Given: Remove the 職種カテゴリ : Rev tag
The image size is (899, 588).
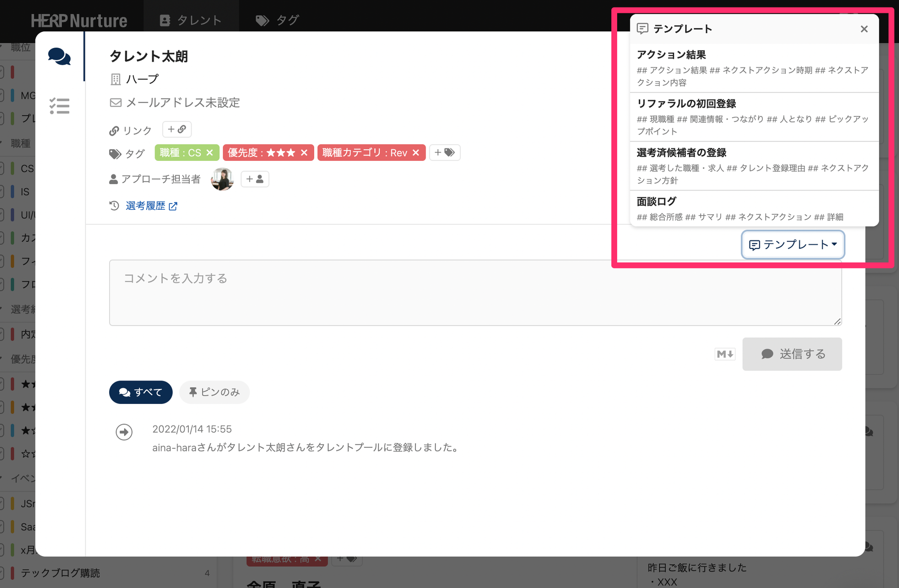Looking at the screenshot, I should 416,153.
